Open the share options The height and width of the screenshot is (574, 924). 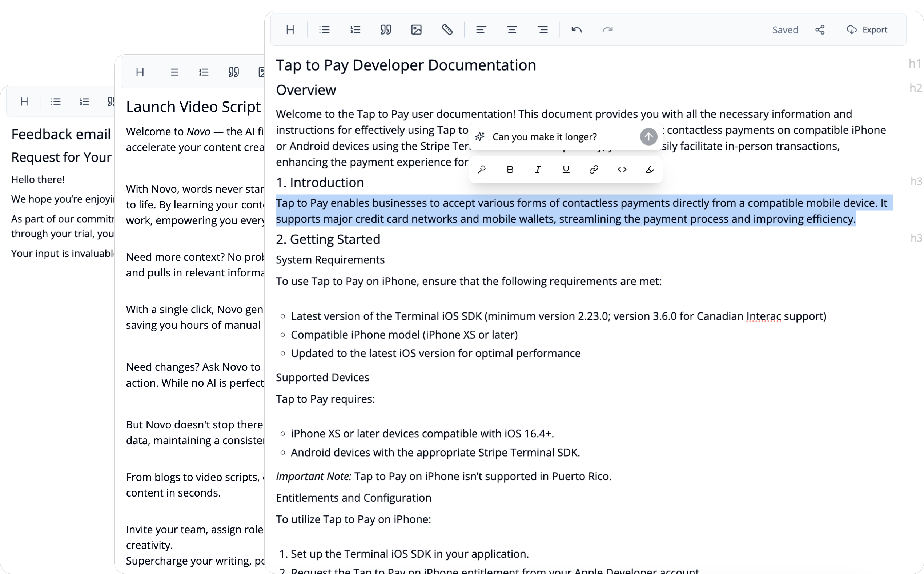(820, 29)
